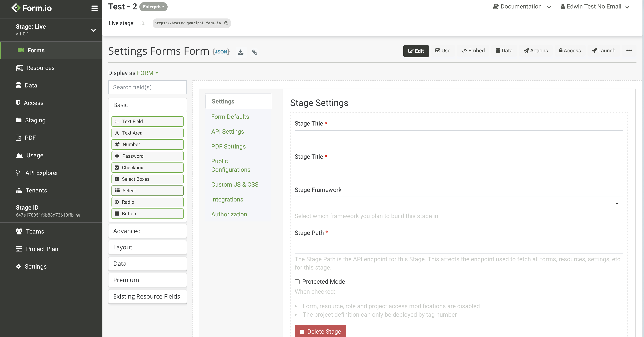The image size is (644, 337).
Task: Open JSON view of the form
Action: (221, 52)
